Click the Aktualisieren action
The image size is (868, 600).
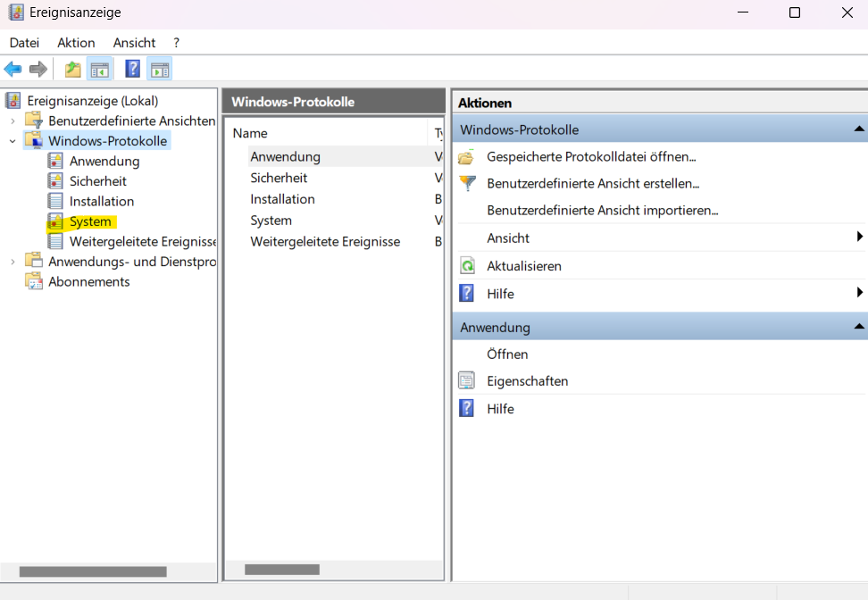523,266
